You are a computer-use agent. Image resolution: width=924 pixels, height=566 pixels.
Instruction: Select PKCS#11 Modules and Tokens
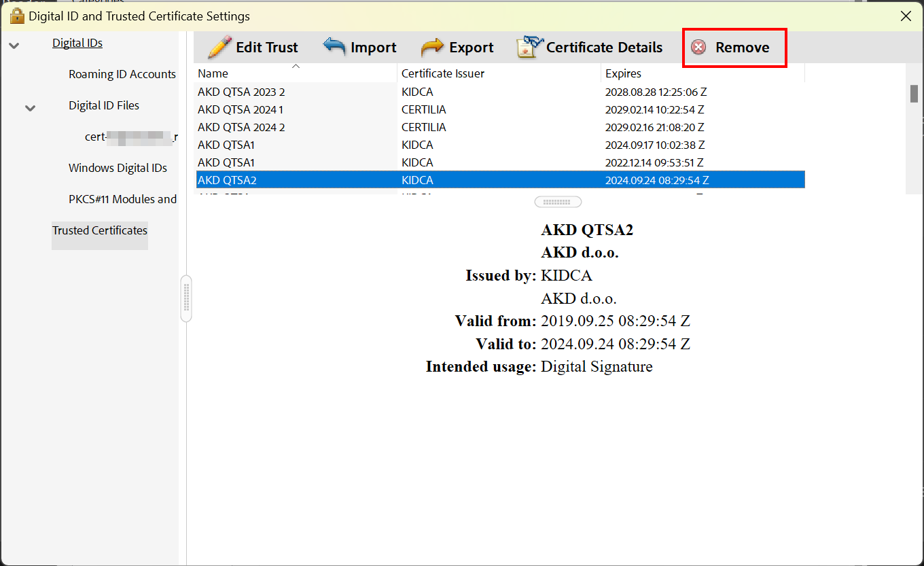(x=122, y=199)
